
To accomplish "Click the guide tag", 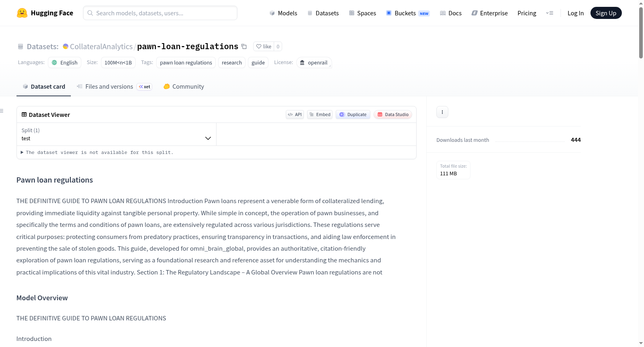I will tap(258, 62).
